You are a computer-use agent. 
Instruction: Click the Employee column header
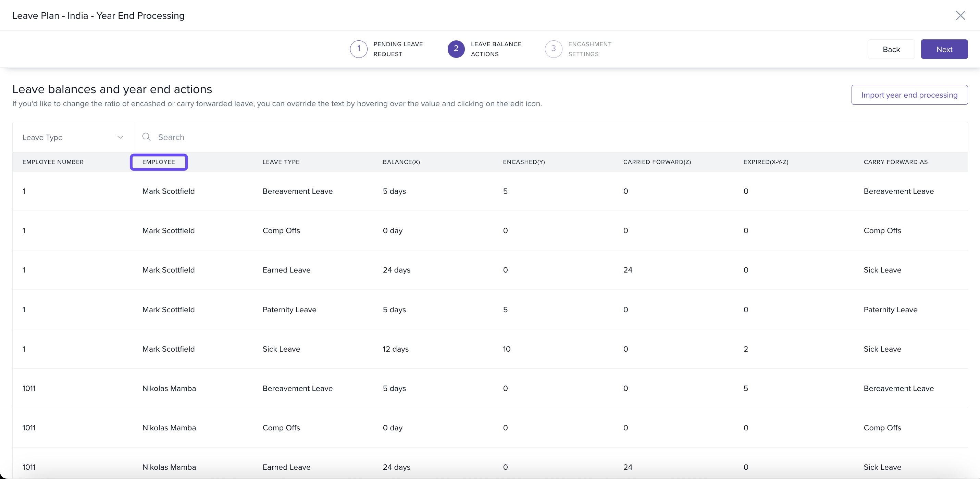[159, 162]
